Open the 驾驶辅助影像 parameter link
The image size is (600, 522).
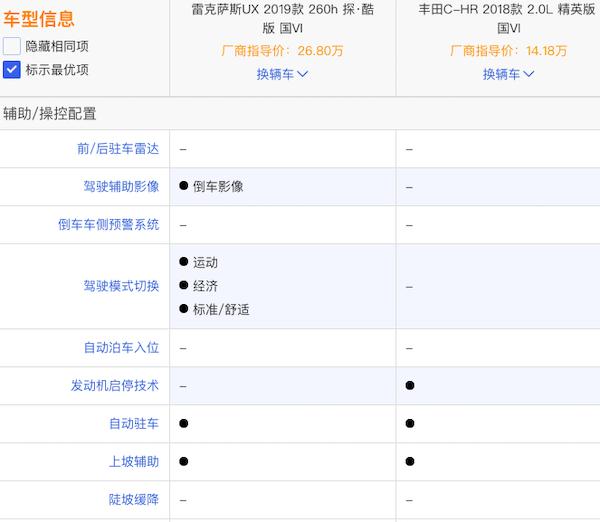pyautogui.click(x=121, y=186)
